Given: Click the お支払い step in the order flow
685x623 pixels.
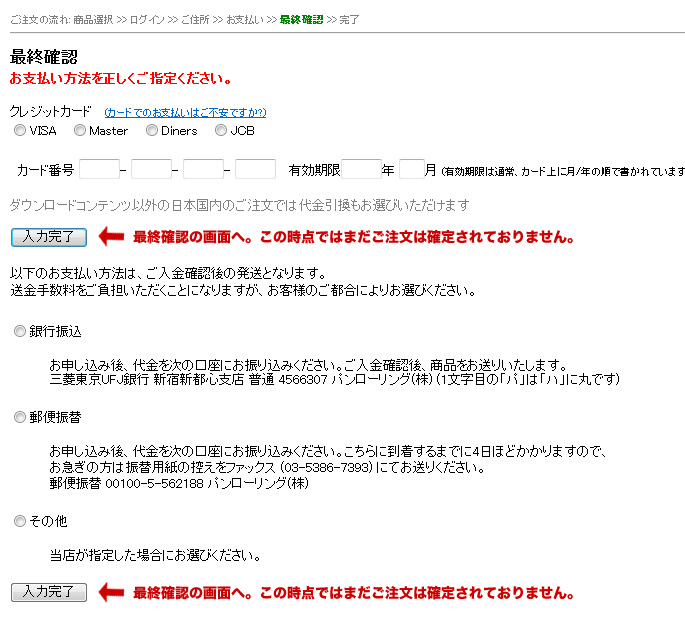Looking at the screenshot, I should point(244,20).
